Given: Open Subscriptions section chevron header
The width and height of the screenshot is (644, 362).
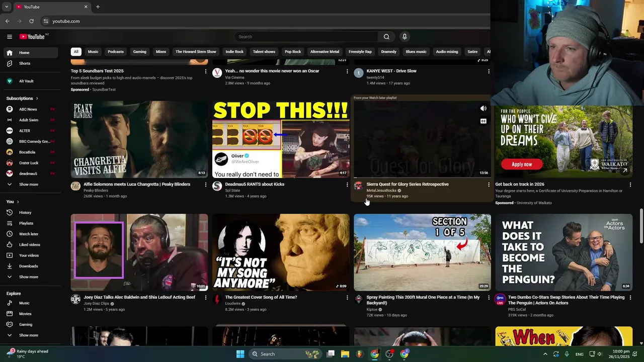Looking at the screenshot, I should coord(22,99).
